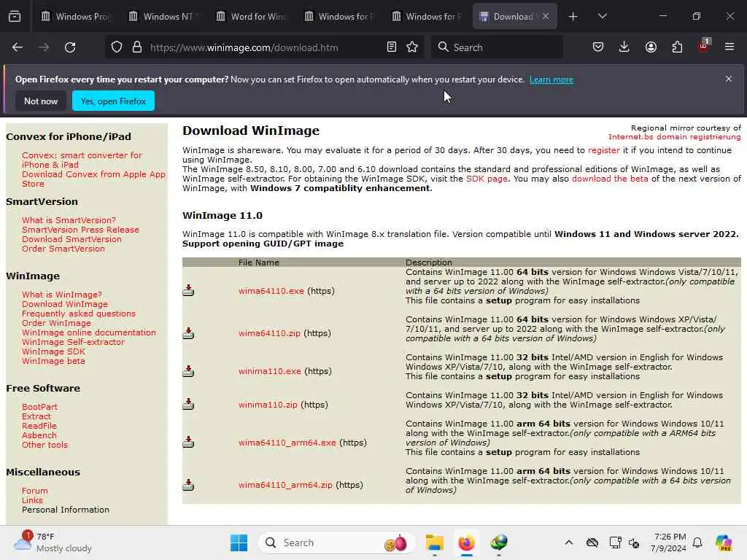Image resolution: width=747 pixels, height=560 pixels.
Task: Open the Forum sidebar link
Action: tap(35, 491)
